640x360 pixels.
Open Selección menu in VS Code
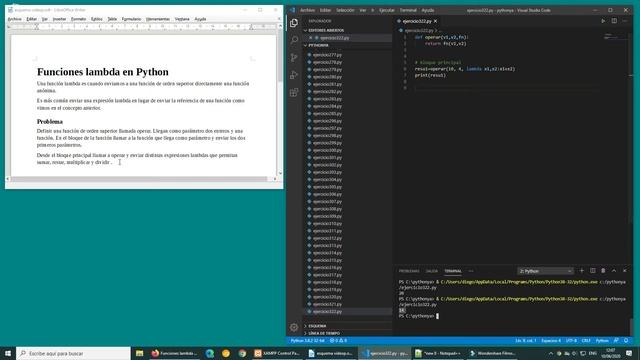(345, 10)
